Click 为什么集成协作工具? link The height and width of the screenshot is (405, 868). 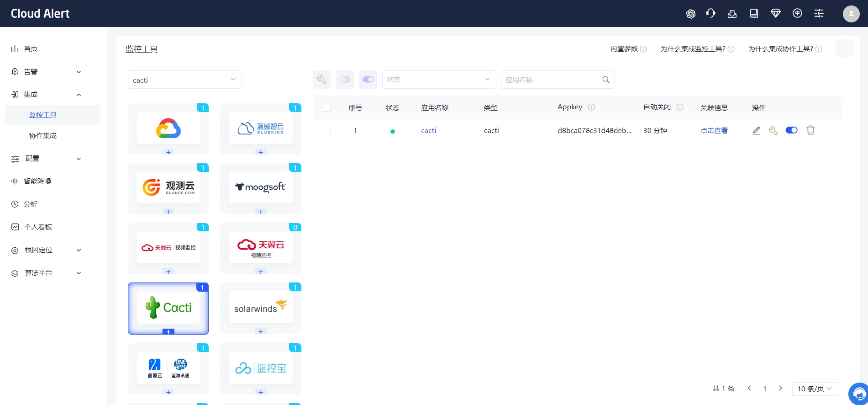[780, 49]
